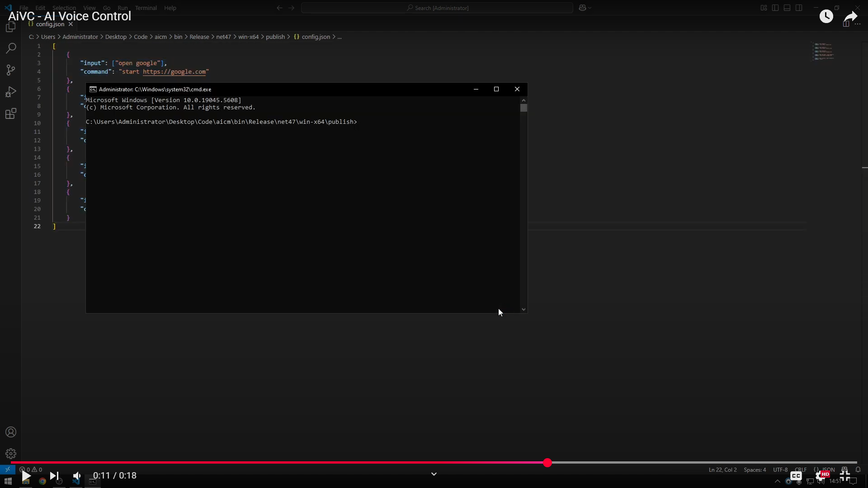Open the Extensions view
868x488 pixels.
coord(11,114)
